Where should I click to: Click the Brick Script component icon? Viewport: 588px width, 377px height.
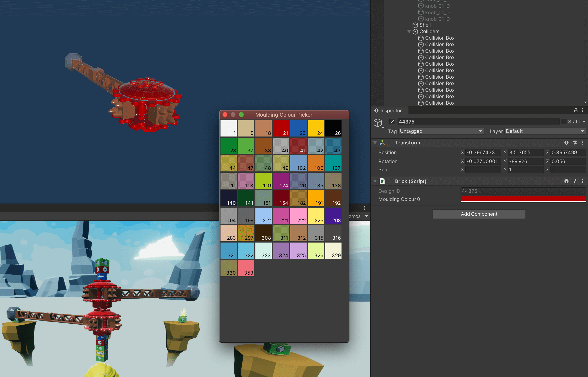(382, 181)
